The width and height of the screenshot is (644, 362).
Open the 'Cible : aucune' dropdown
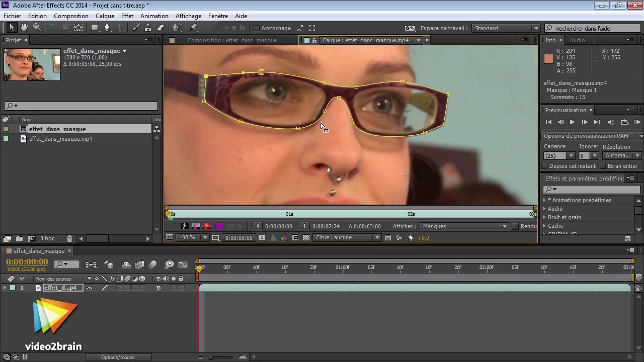pyautogui.click(x=347, y=238)
